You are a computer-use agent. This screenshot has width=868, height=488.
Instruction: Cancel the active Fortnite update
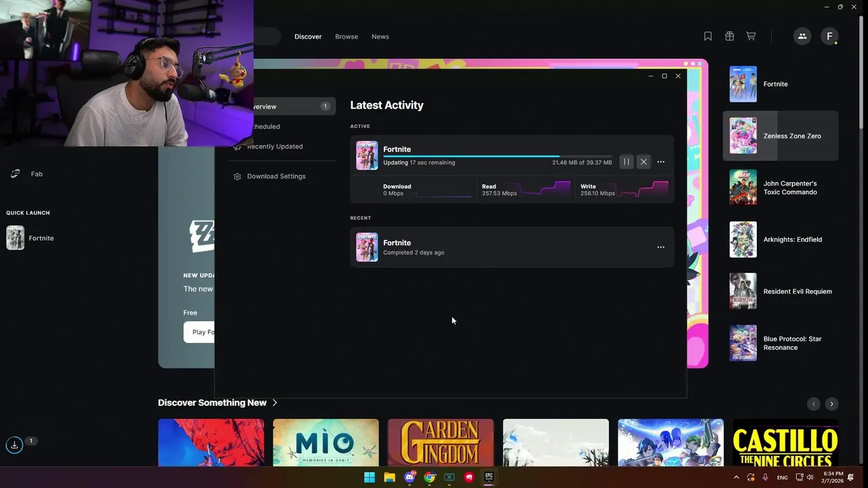pos(644,162)
